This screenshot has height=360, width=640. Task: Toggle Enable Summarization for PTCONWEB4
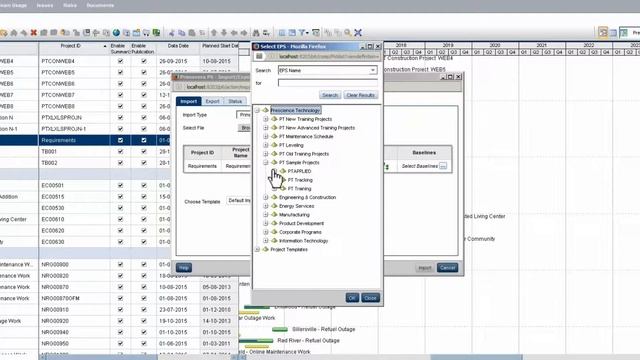click(x=120, y=61)
